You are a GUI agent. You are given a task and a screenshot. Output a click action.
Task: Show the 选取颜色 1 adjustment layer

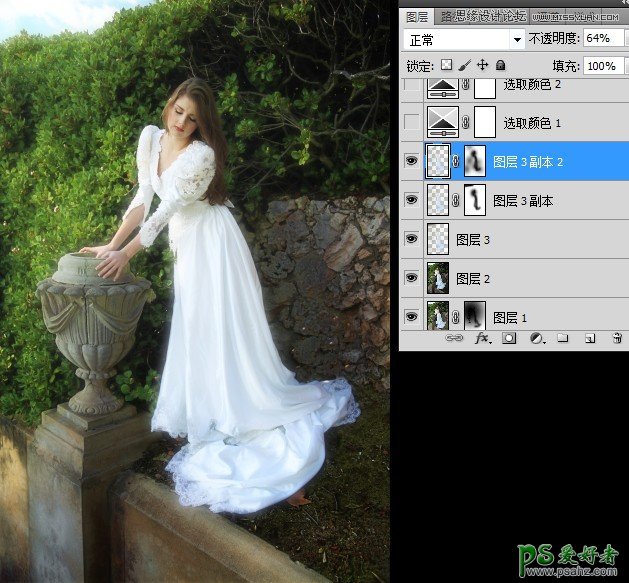pos(410,122)
